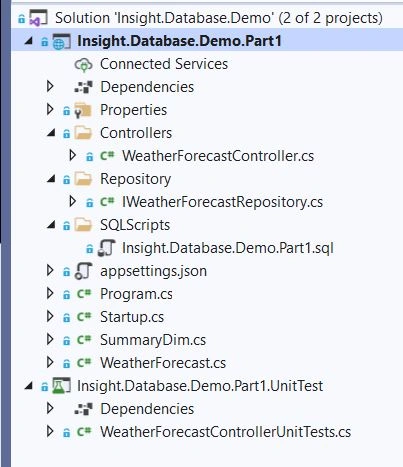Select the IWeatherForecastRepository.cs file
The width and height of the screenshot is (403, 467).
pyautogui.click(x=222, y=202)
